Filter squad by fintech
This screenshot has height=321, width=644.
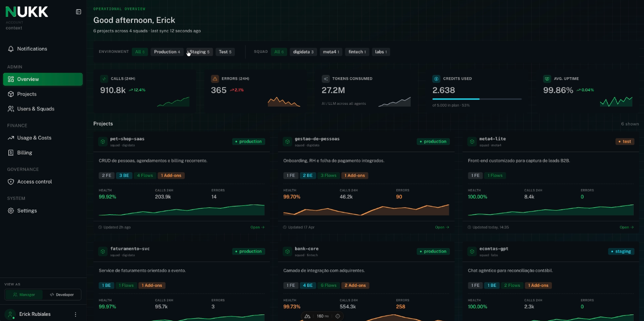coord(358,52)
